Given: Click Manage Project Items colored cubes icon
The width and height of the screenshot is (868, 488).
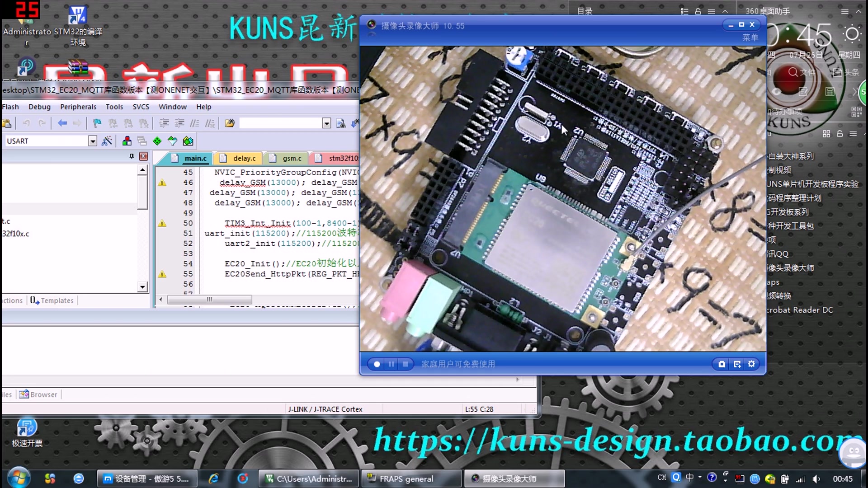Looking at the screenshot, I should [127, 141].
